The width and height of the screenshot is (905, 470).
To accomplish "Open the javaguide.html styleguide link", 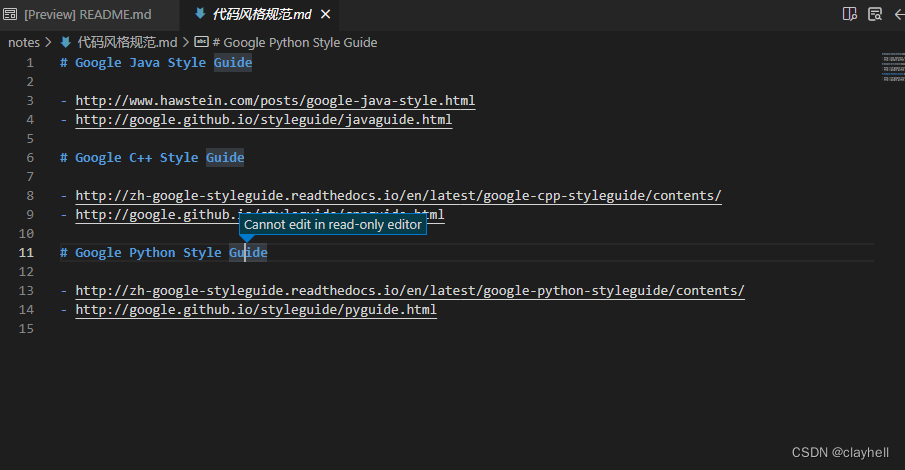I will 264,120.
